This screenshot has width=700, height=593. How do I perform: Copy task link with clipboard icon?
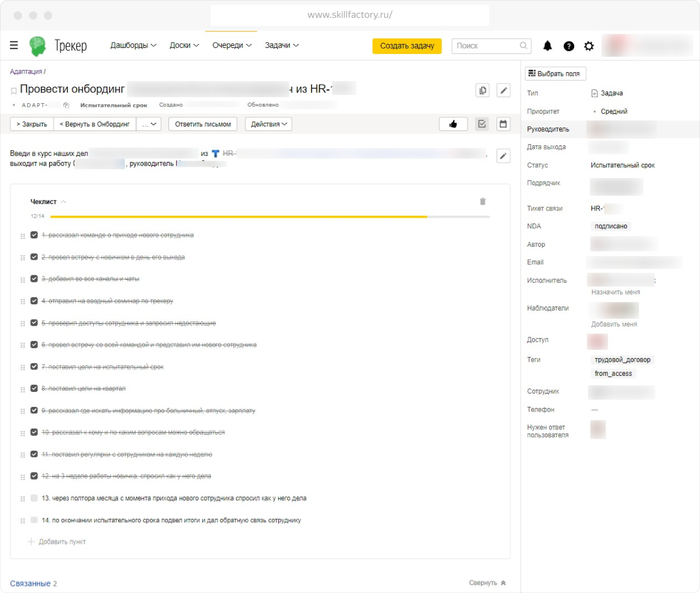pyautogui.click(x=483, y=90)
